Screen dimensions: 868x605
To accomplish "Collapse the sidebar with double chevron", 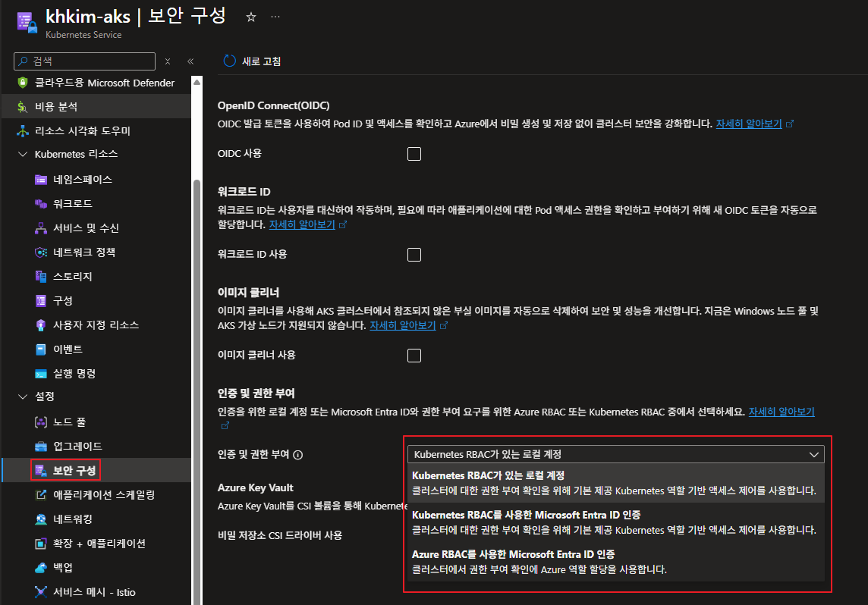I will point(190,61).
